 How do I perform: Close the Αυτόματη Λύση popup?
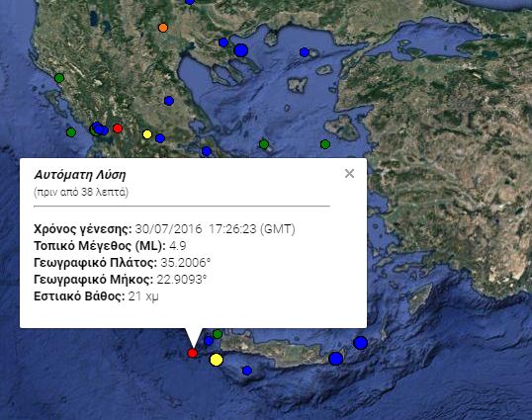click(349, 174)
